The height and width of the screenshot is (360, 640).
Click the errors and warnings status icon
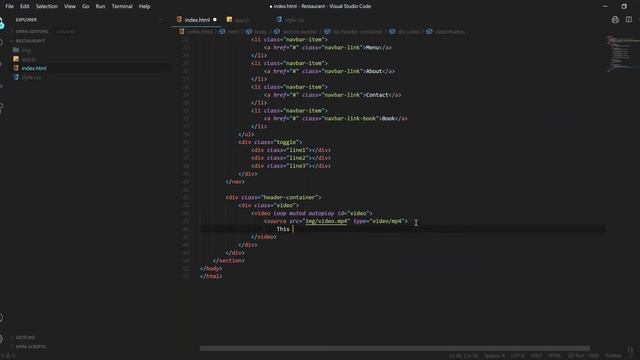click(x=8, y=356)
